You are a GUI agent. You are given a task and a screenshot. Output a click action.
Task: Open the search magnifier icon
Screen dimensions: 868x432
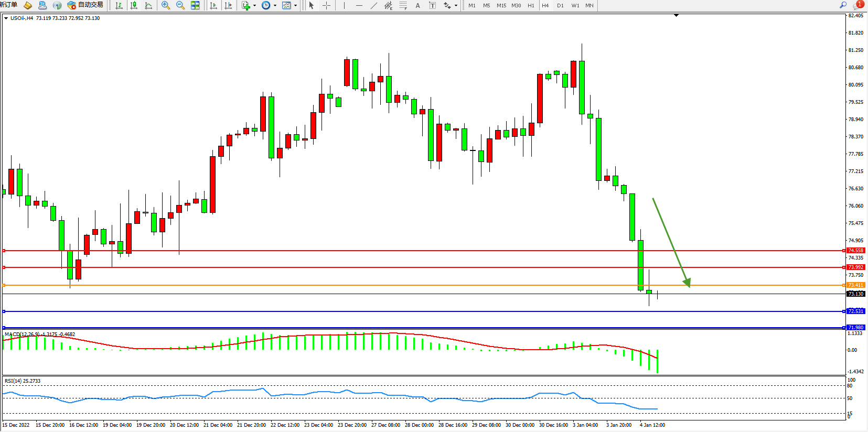coord(843,5)
